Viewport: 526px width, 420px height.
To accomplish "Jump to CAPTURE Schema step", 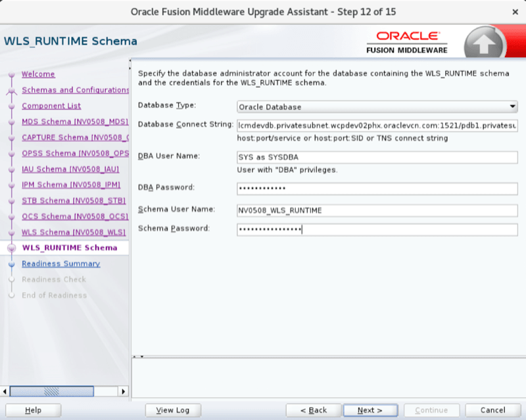I will [x=76, y=137].
